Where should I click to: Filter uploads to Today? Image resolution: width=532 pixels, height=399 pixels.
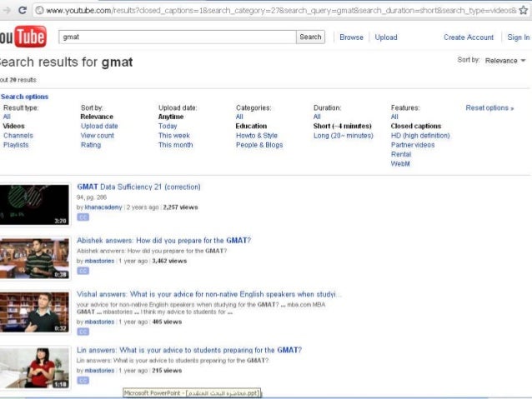[x=168, y=126]
